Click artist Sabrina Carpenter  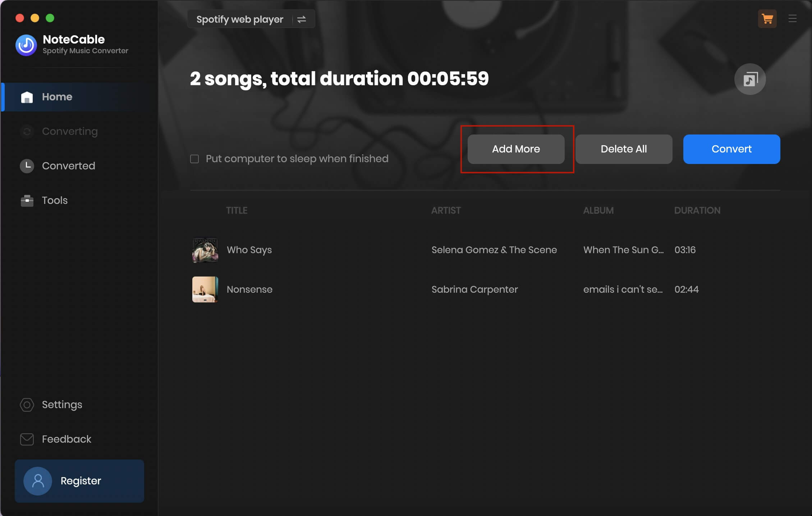point(474,289)
